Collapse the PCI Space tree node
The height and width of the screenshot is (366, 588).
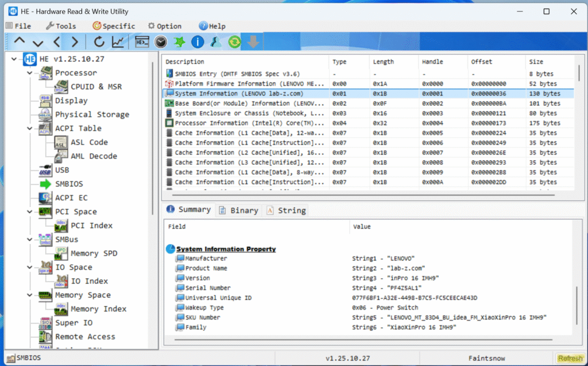tap(30, 212)
